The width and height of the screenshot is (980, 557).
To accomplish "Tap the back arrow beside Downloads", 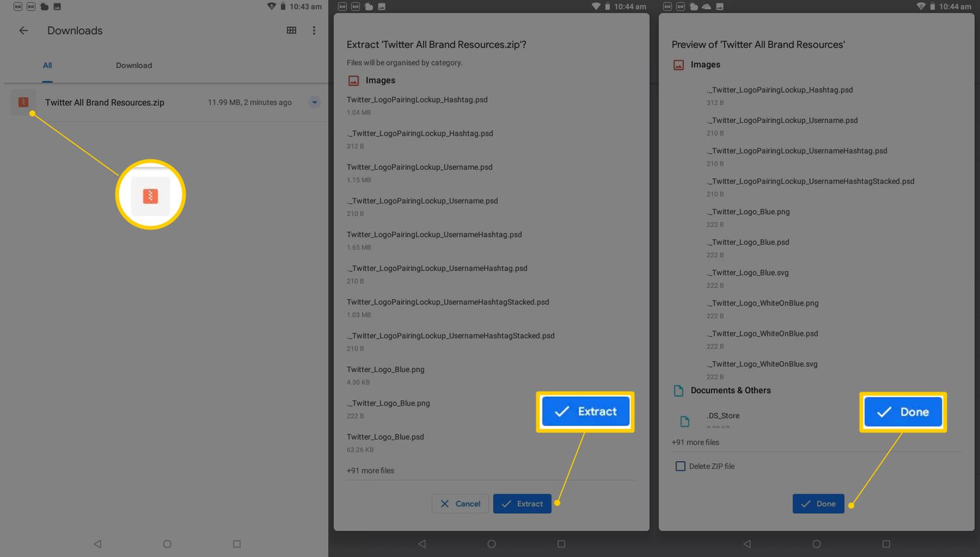I will [24, 31].
